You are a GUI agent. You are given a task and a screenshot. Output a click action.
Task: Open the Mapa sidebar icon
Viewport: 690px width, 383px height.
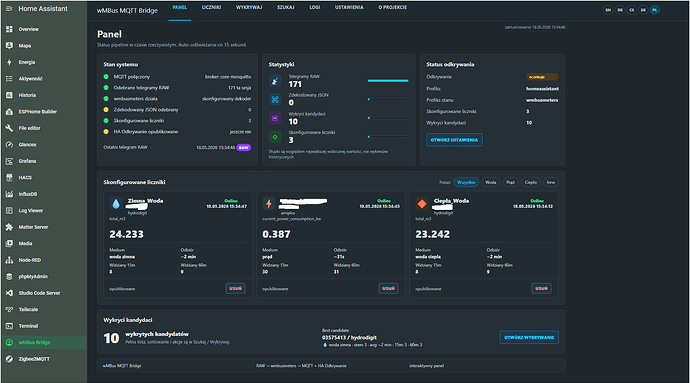pos(9,45)
